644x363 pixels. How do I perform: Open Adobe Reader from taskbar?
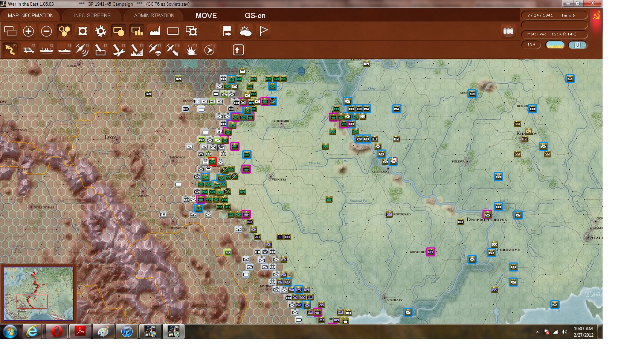(80, 332)
